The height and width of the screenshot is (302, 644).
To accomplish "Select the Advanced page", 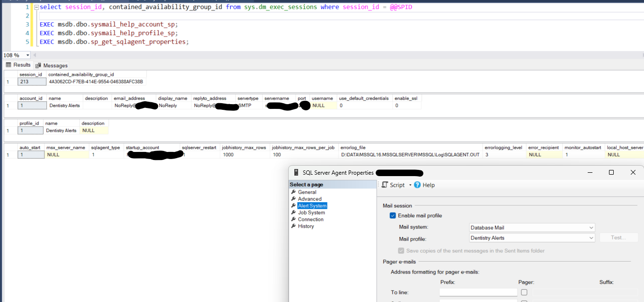I will (x=309, y=199).
